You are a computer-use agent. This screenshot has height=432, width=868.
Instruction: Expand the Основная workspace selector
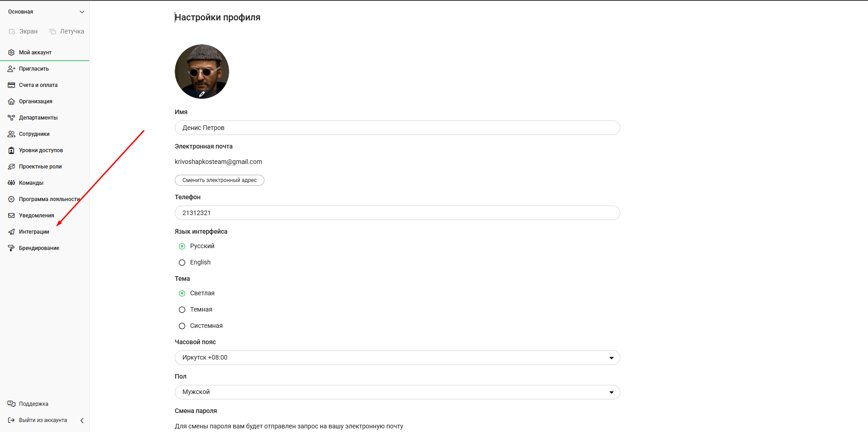click(82, 12)
